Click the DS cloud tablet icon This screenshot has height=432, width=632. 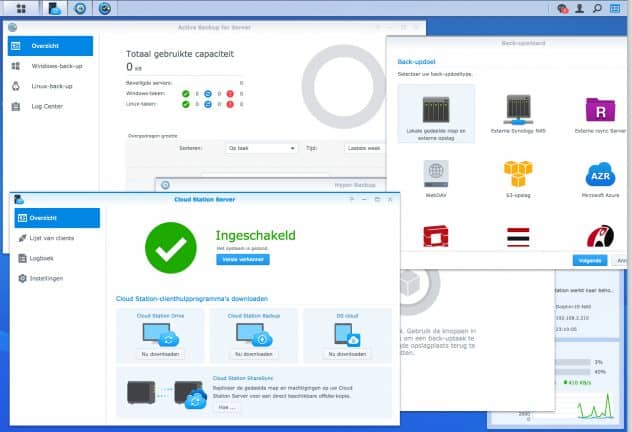[347, 334]
